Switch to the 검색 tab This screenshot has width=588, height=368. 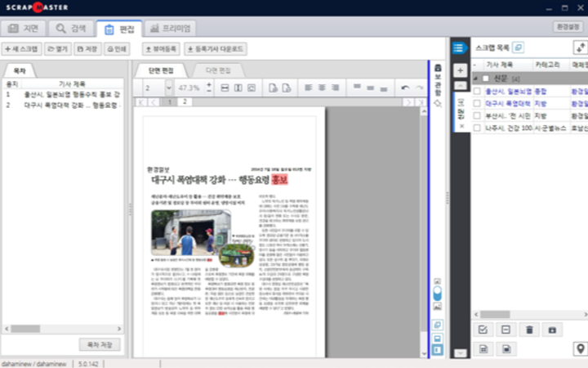tap(71, 29)
